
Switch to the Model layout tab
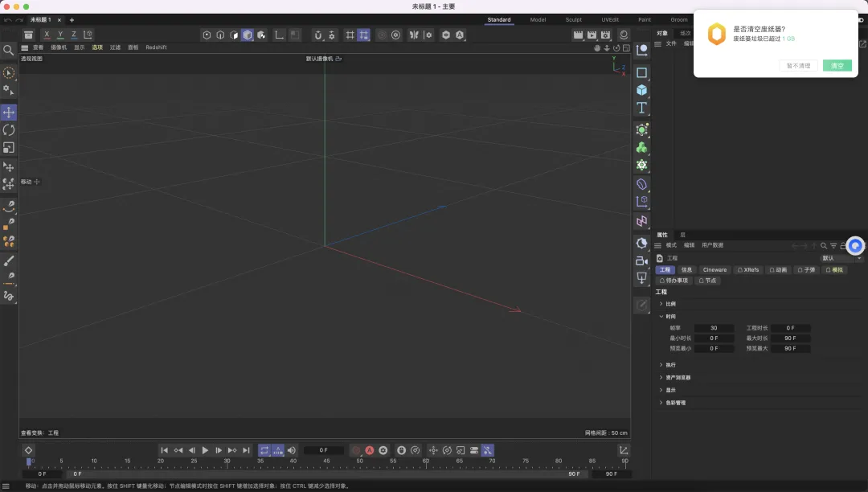click(538, 20)
